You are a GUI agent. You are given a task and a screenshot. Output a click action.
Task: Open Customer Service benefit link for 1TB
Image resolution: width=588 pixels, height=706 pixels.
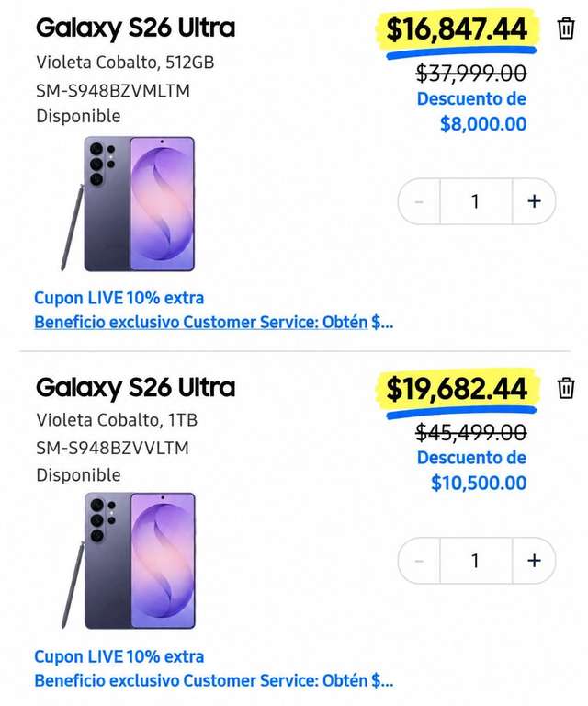214,681
